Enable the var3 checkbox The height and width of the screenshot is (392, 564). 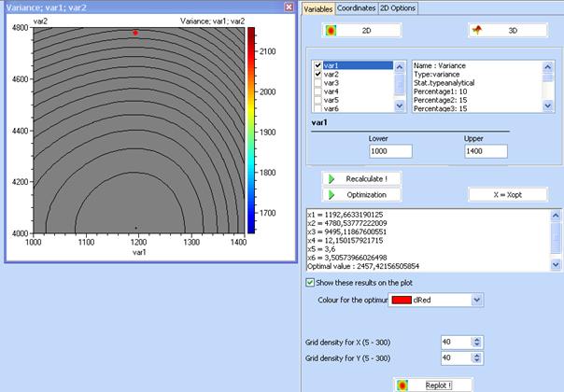pyautogui.click(x=318, y=83)
